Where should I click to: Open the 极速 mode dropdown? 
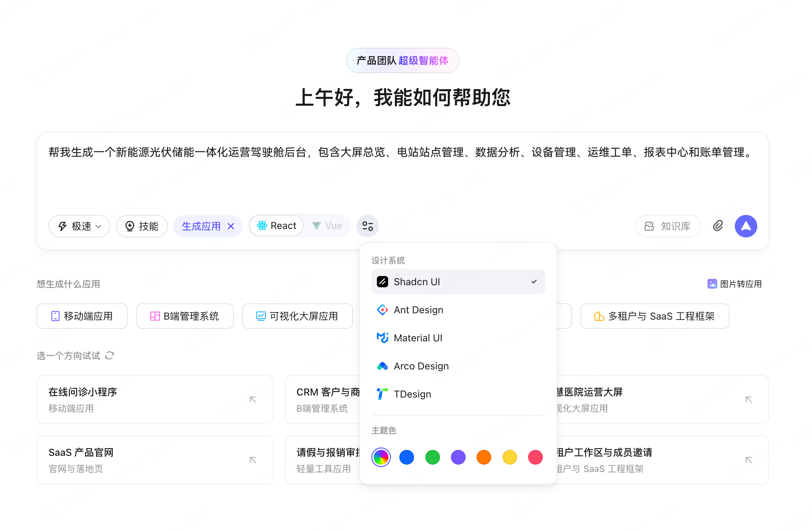click(79, 226)
